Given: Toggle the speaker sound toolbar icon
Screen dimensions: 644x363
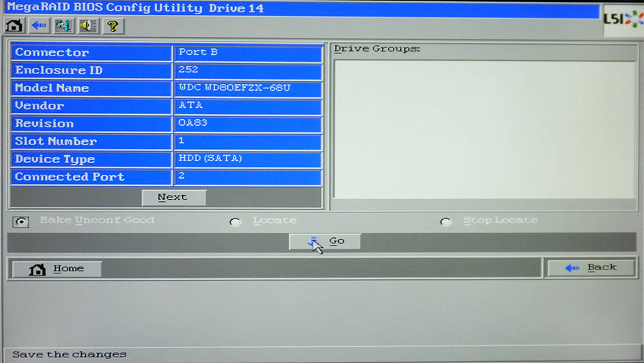Looking at the screenshot, I should point(88,26).
